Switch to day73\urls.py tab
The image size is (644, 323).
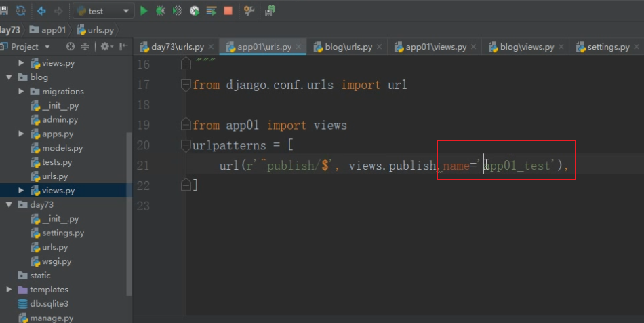[172, 47]
